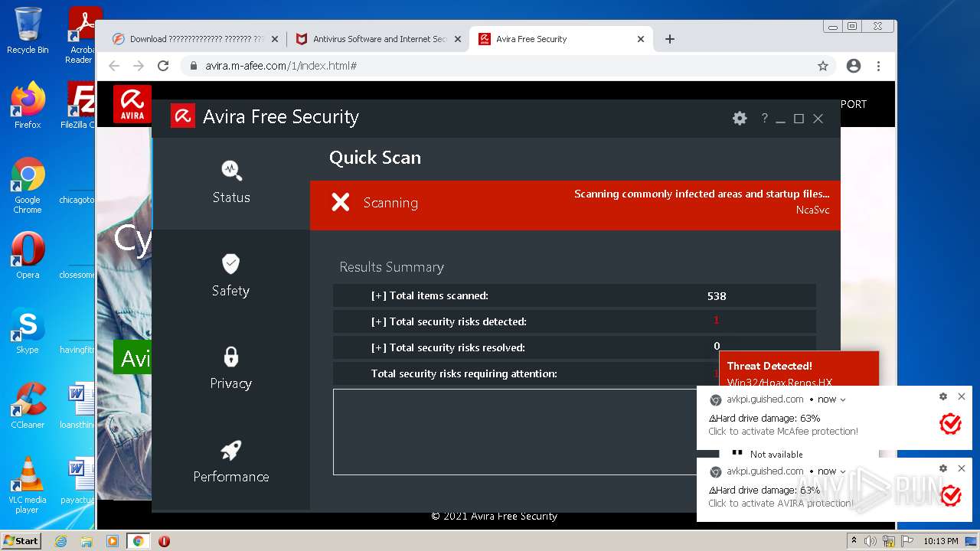This screenshot has width=980, height=551.
Task: Click the empty scan results box
Action: point(515,432)
